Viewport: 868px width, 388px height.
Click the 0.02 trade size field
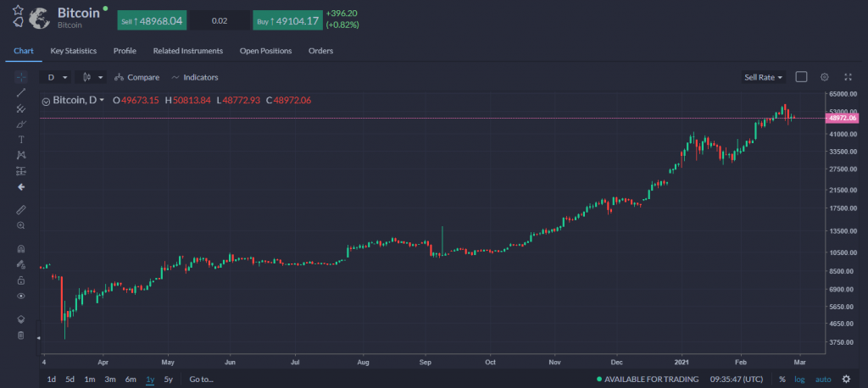tap(220, 21)
